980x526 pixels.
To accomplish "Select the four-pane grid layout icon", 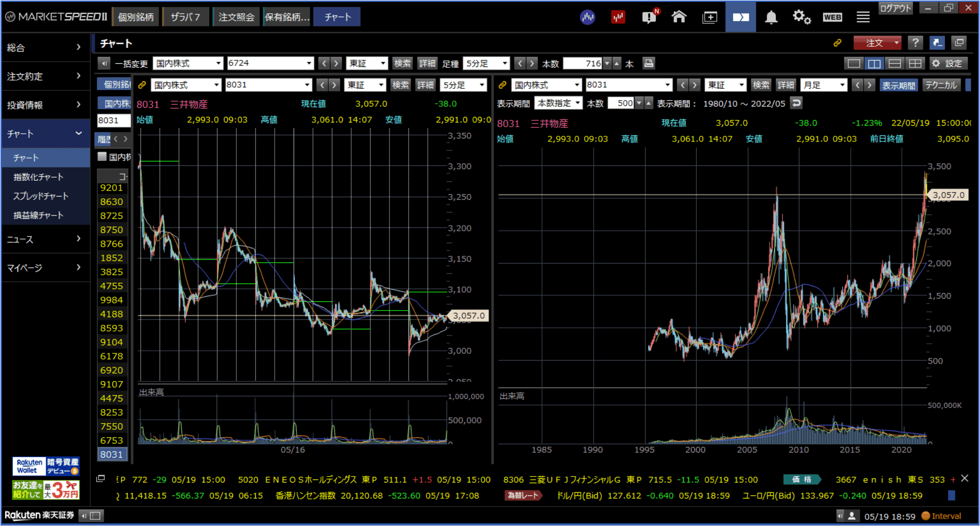I will pos(915,63).
